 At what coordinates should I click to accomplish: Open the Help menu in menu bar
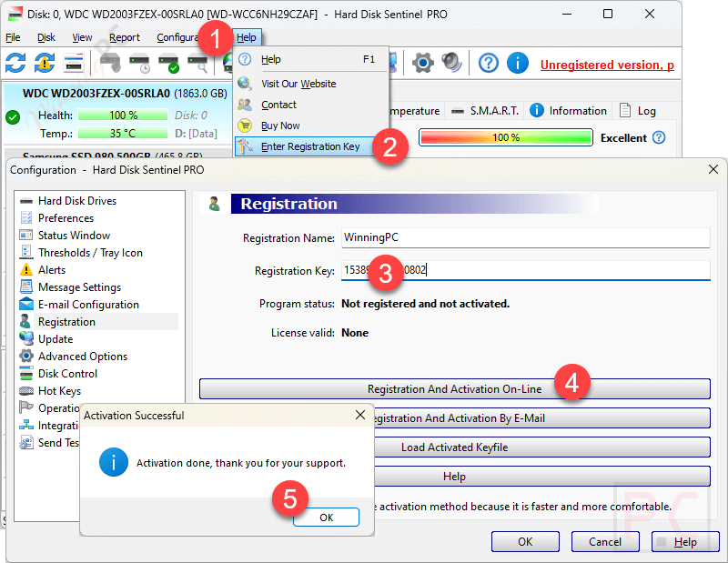pos(246,37)
